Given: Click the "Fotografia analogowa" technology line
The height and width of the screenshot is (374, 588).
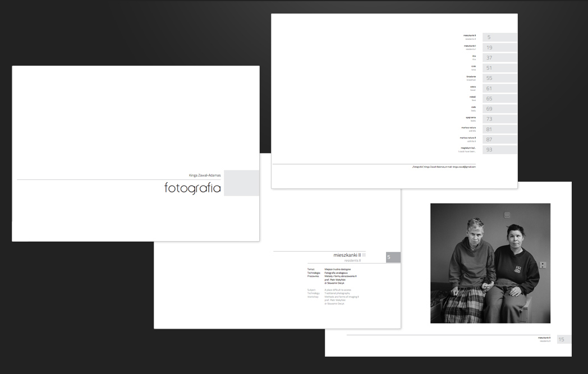Looking at the screenshot, I should pos(336,273).
